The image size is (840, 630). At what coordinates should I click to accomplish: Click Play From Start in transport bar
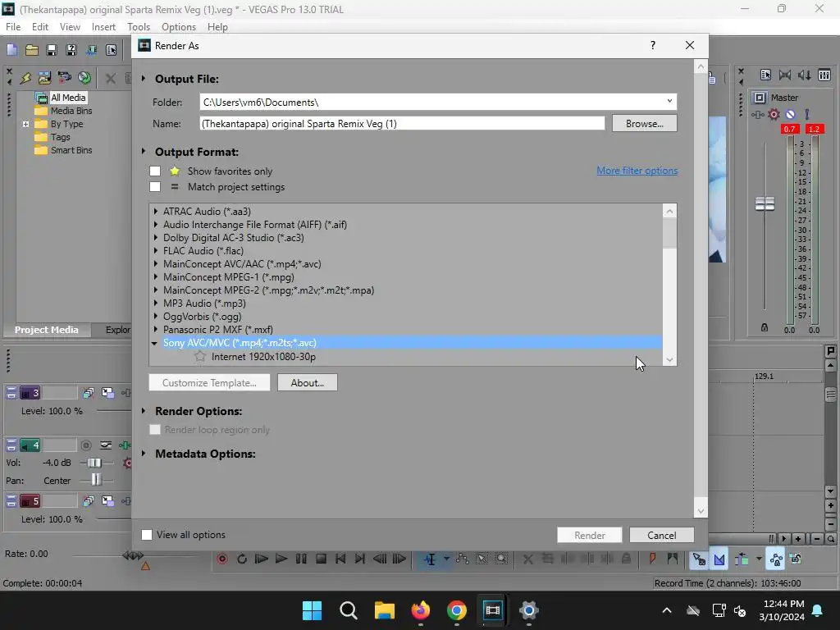pyautogui.click(x=261, y=559)
